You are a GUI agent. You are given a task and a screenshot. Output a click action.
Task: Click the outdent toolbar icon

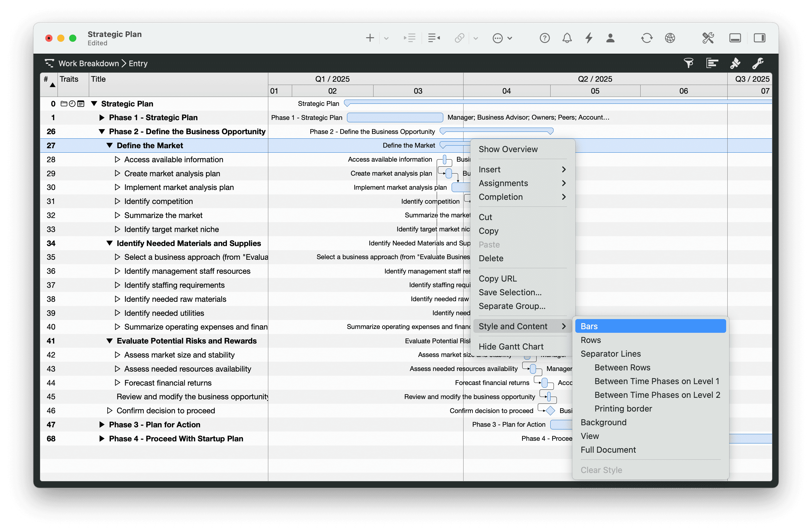pyautogui.click(x=434, y=38)
